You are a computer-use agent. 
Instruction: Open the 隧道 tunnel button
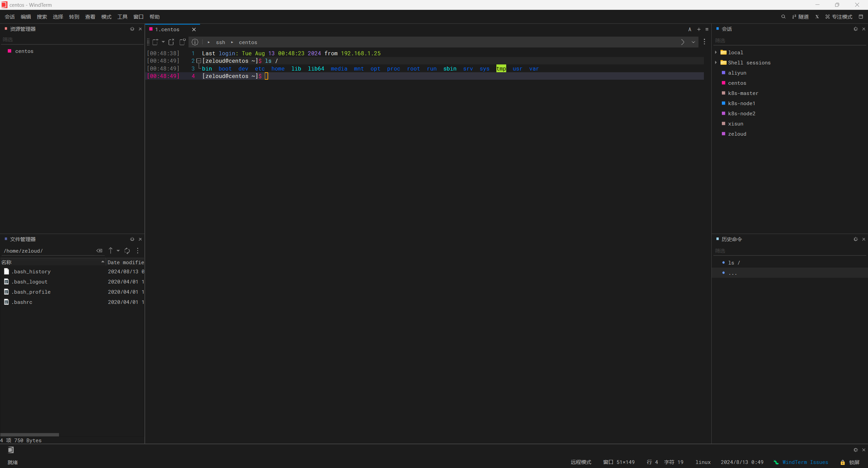pyautogui.click(x=801, y=17)
